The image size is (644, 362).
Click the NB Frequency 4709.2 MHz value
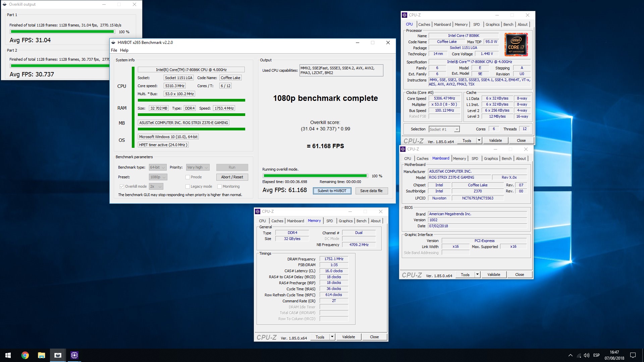pos(359,245)
